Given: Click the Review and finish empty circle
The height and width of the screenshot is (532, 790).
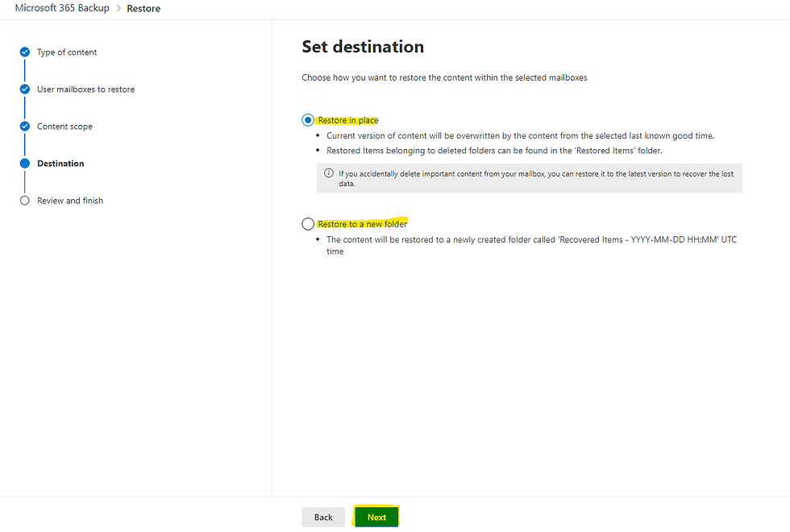Looking at the screenshot, I should (x=25, y=201).
